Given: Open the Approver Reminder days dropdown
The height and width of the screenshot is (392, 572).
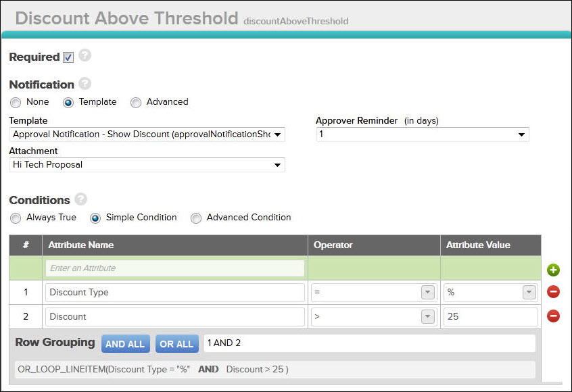Looking at the screenshot, I should point(521,134).
